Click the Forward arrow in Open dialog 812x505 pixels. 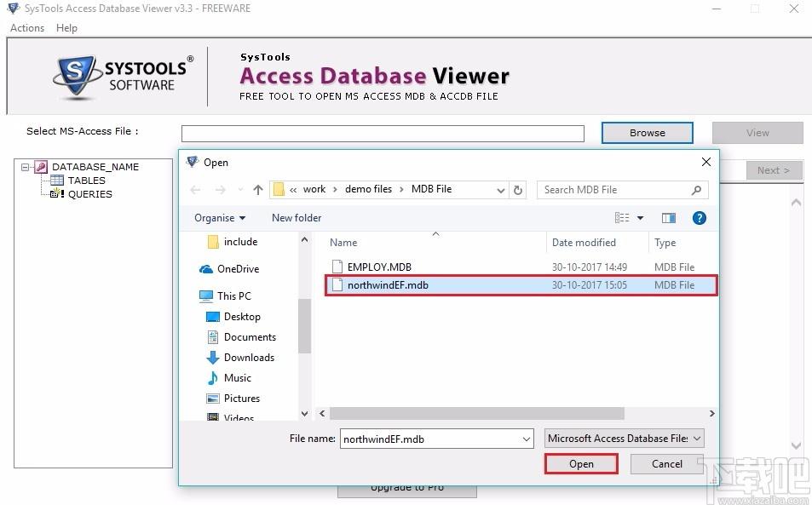pyautogui.click(x=220, y=190)
